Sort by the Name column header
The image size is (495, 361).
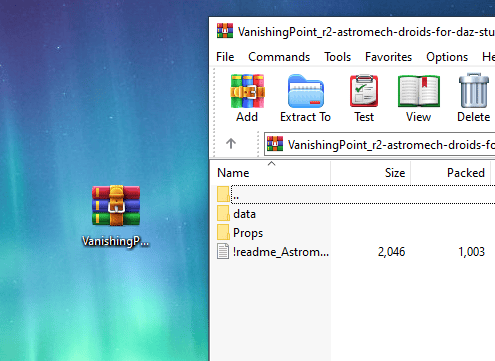point(271,173)
